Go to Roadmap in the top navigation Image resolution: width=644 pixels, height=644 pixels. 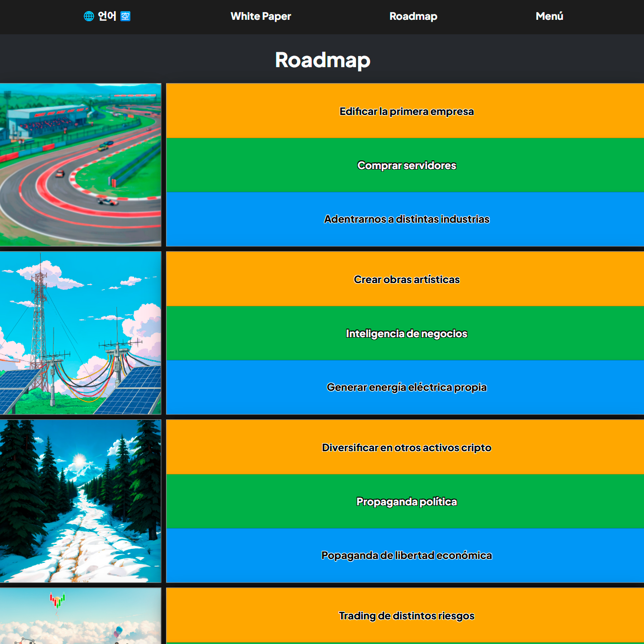[x=413, y=16]
